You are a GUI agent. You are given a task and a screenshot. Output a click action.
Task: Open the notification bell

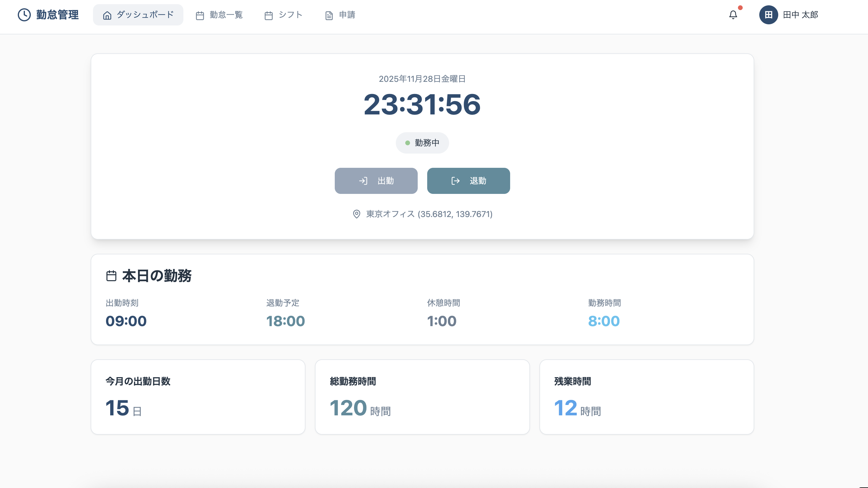point(733,15)
